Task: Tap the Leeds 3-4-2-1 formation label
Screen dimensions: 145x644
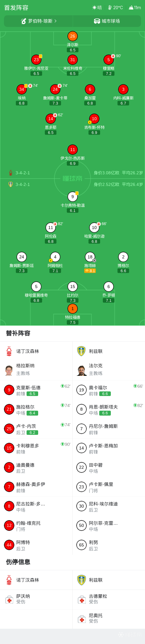Action: pyautogui.click(x=23, y=184)
